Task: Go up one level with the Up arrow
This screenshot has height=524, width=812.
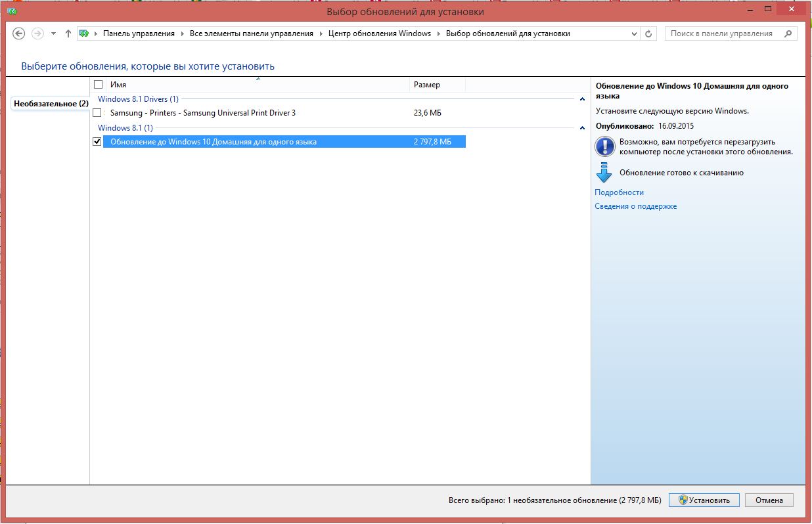Action: (68, 33)
